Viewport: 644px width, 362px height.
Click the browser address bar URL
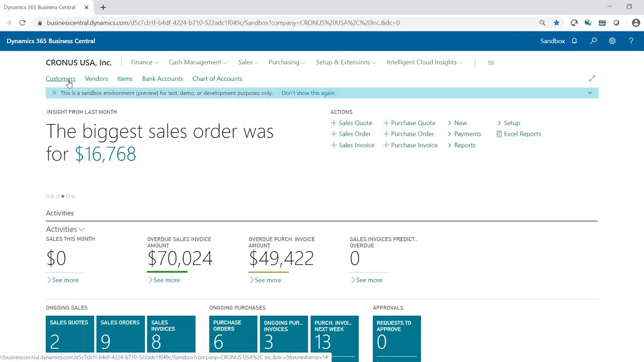[223, 23]
